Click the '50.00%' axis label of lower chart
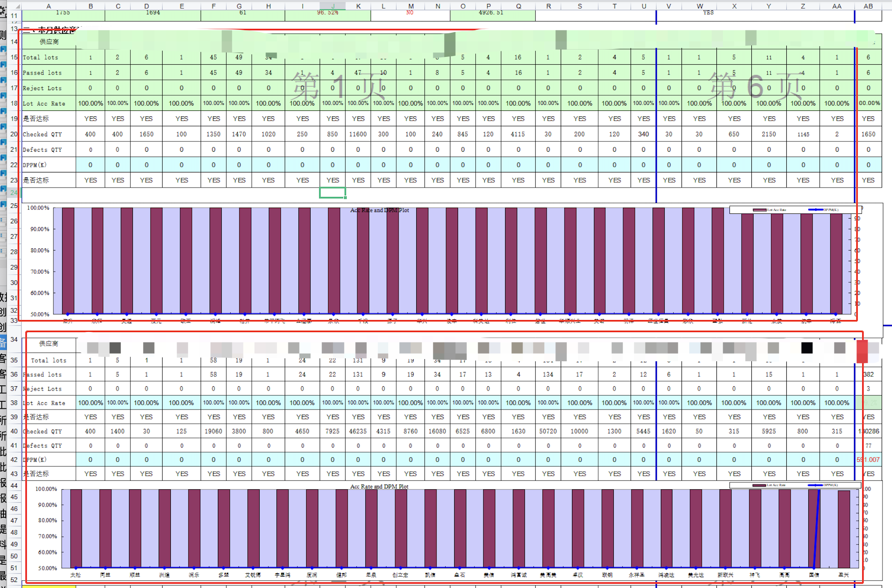 (47, 568)
